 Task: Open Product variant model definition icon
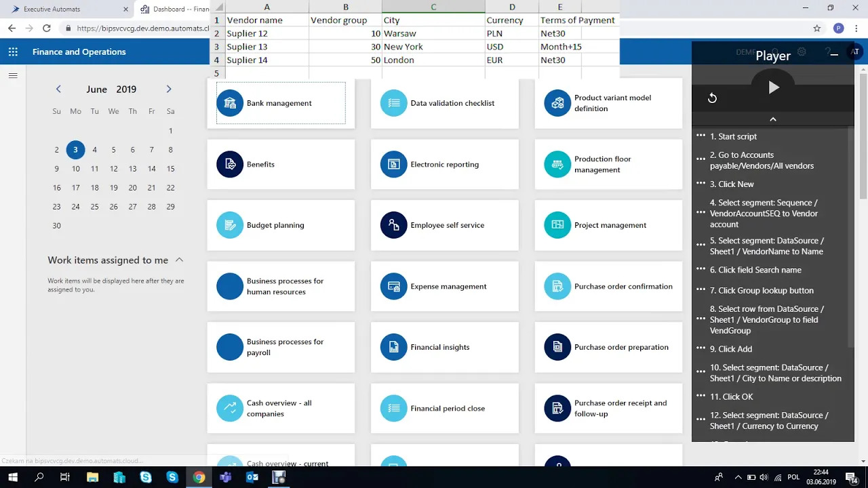pos(557,103)
